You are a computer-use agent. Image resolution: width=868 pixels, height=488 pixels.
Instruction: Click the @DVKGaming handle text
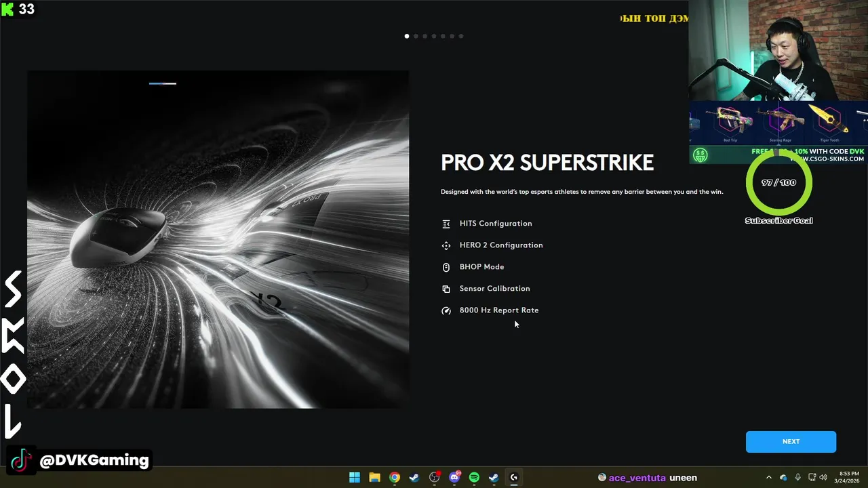click(x=94, y=460)
